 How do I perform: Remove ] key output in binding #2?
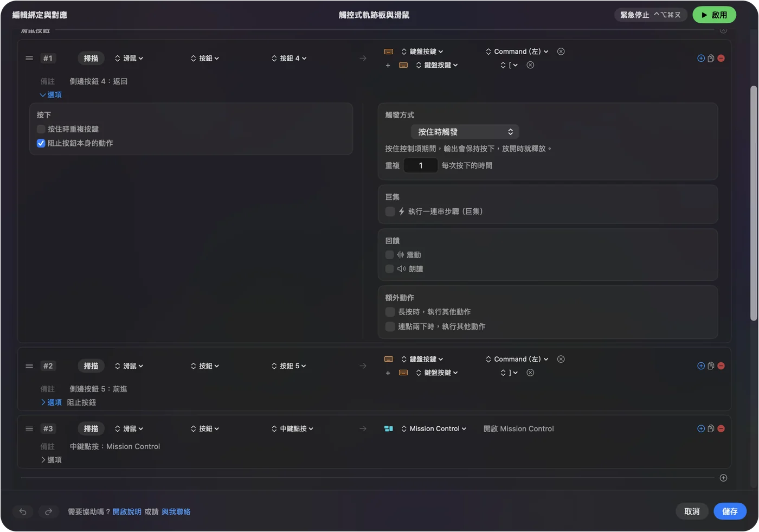(530, 373)
